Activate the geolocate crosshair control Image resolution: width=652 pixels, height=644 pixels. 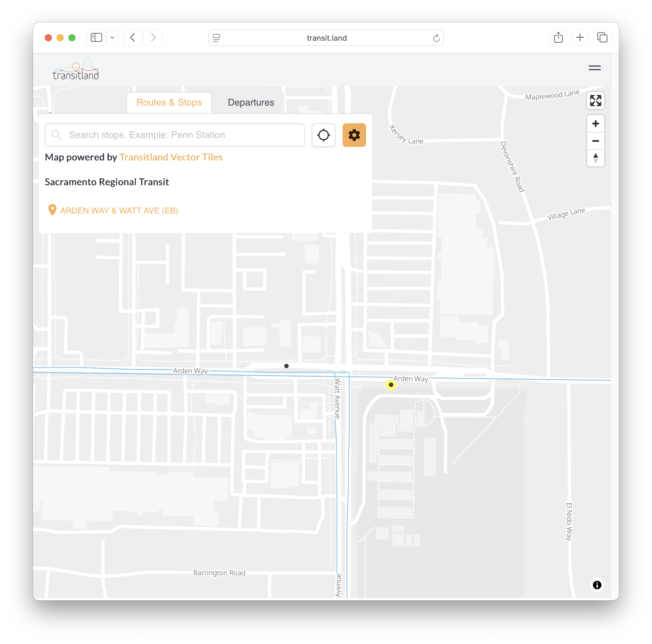(323, 135)
